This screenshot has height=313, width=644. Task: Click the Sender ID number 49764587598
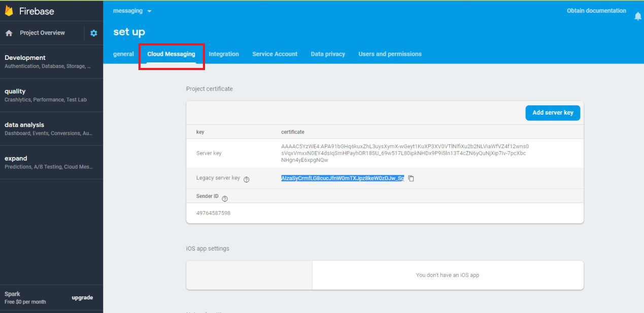(x=213, y=213)
